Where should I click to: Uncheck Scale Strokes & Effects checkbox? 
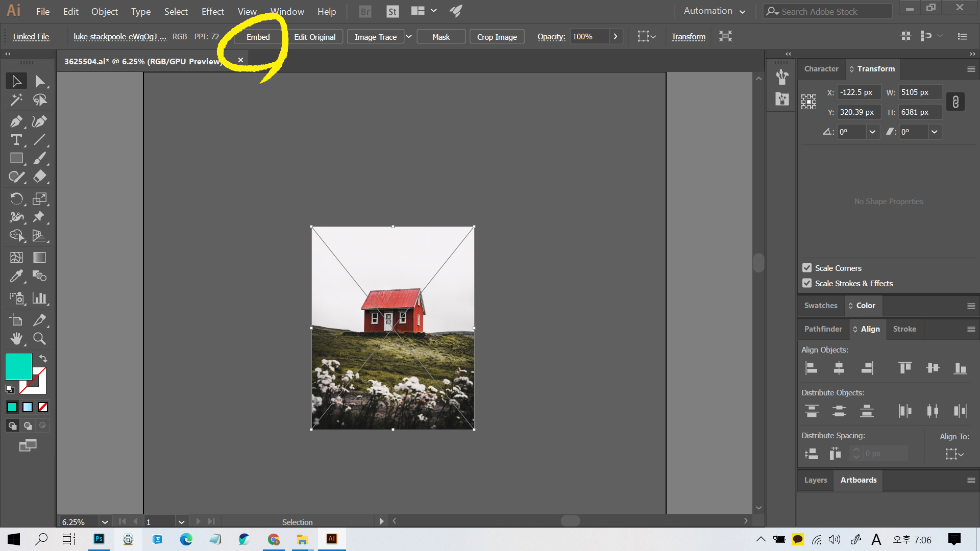tap(807, 283)
